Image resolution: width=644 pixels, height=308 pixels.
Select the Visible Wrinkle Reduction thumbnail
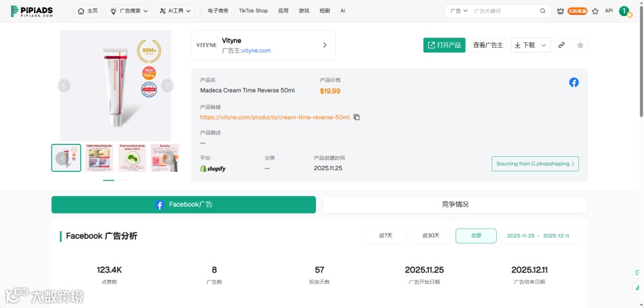pyautogui.click(x=99, y=158)
